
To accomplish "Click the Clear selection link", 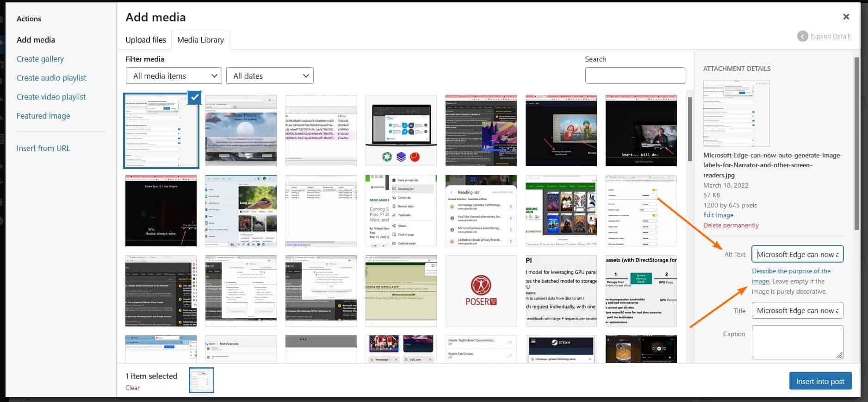I will click(x=132, y=388).
